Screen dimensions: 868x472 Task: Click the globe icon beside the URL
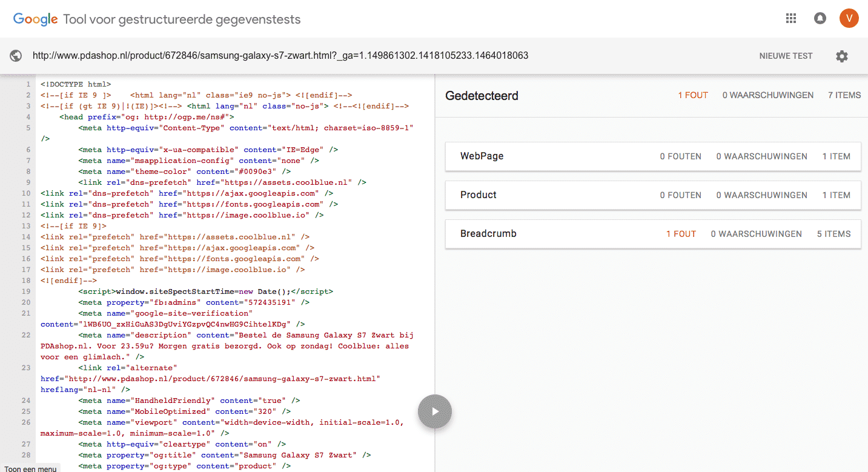16,56
